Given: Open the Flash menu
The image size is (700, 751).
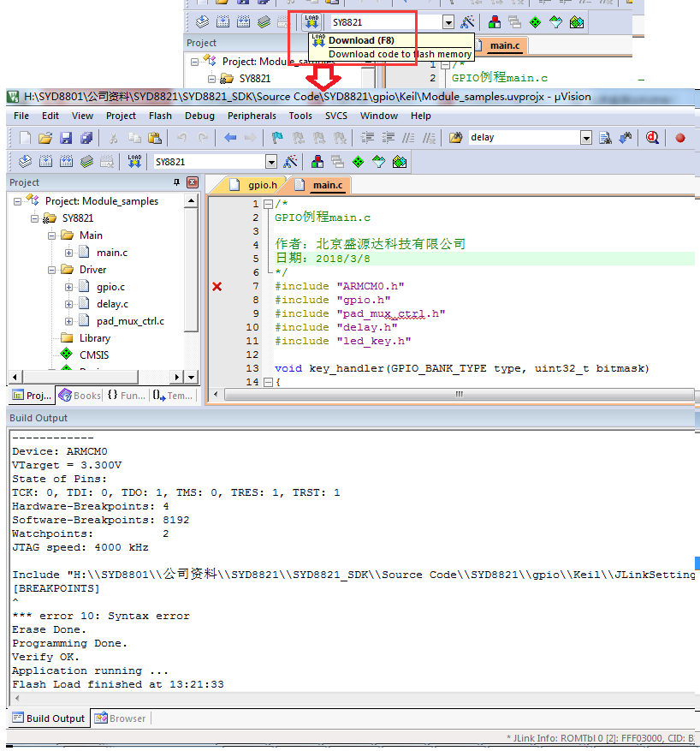Looking at the screenshot, I should click(x=160, y=116).
